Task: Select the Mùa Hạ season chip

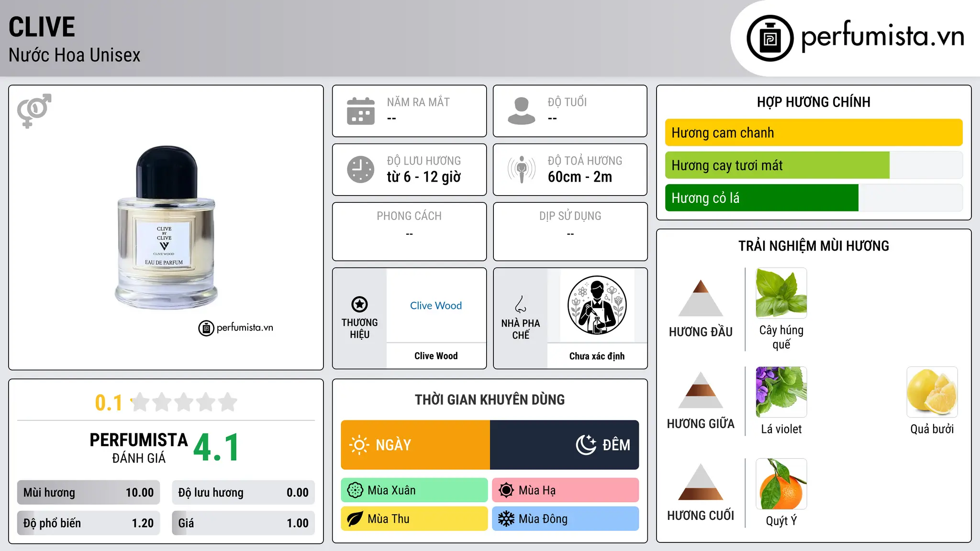Action: click(x=566, y=490)
